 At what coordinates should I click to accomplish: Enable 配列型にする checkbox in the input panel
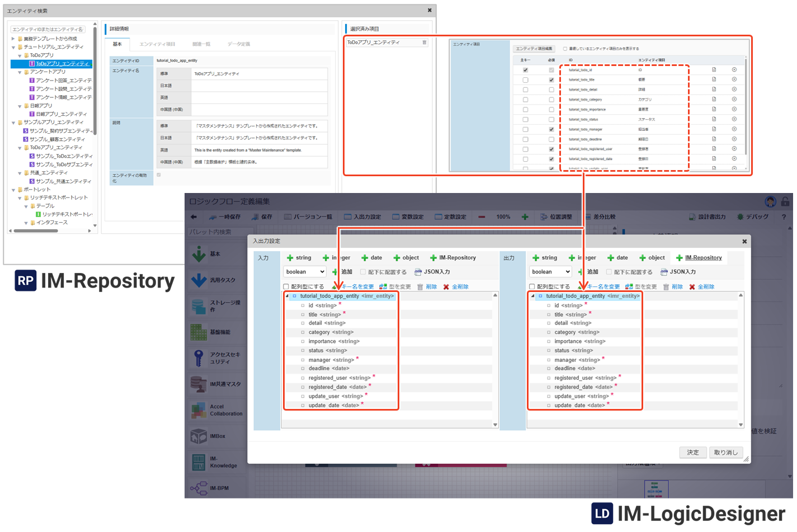(286, 287)
